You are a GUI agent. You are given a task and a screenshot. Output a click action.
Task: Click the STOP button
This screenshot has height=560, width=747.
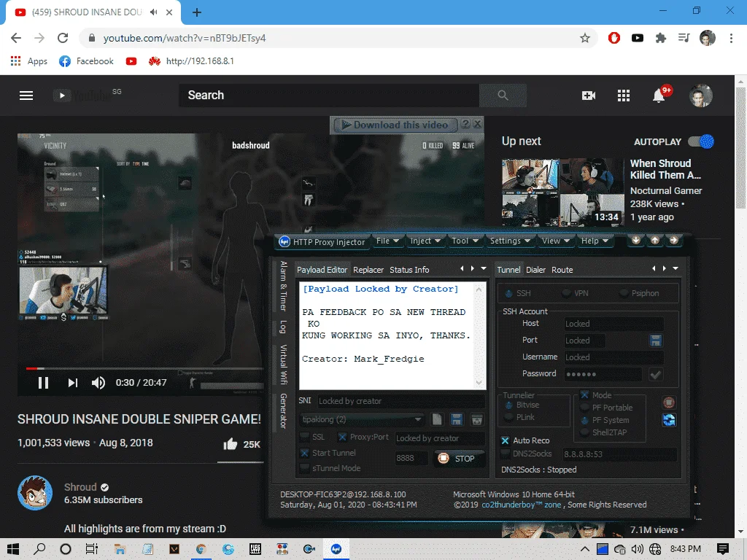(460, 458)
